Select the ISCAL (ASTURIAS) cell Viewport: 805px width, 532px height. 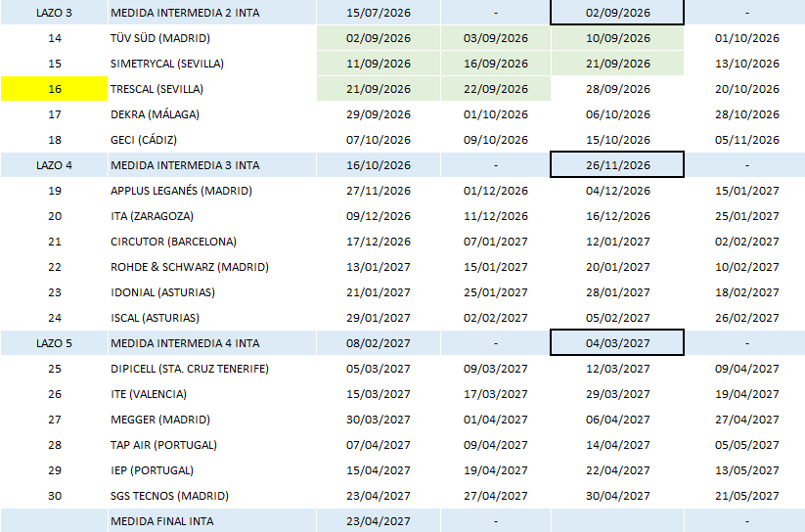click(212, 318)
